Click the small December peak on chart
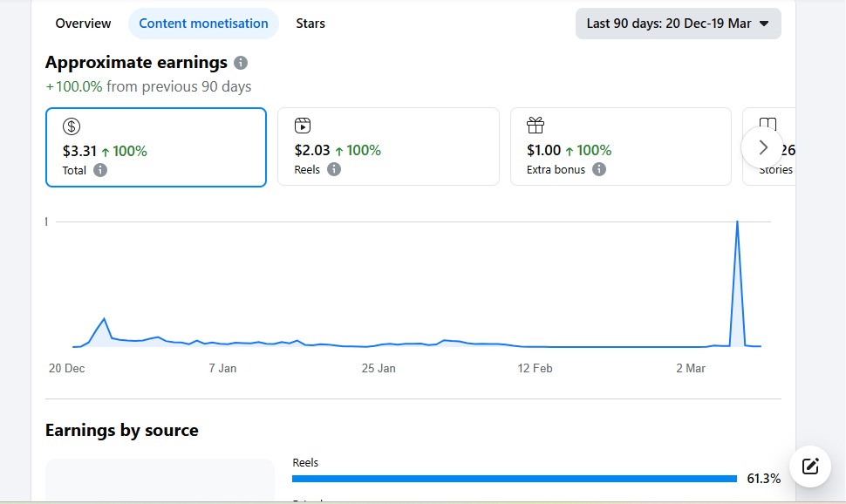This screenshot has width=846, height=504. pyautogui.click(x=104, y=319)
